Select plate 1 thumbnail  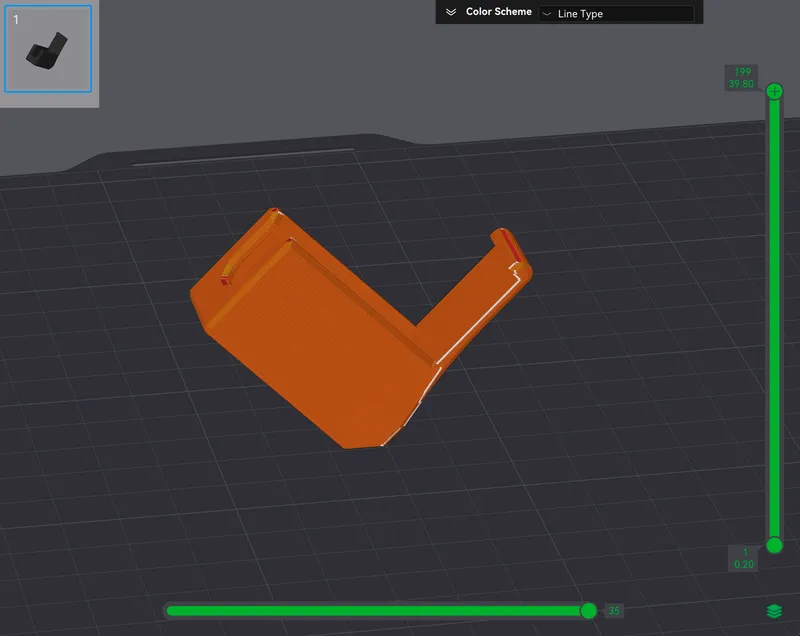coord(48,49)
